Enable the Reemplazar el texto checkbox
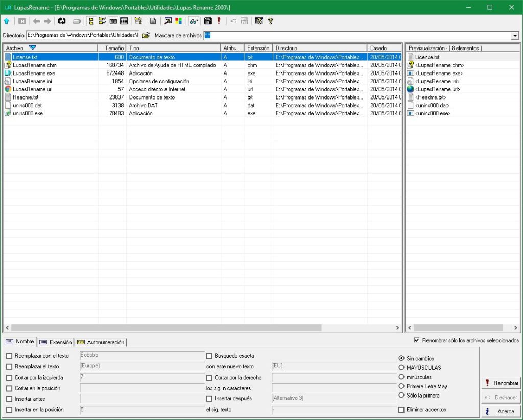 pyautogui.click(x=9, y=366)
